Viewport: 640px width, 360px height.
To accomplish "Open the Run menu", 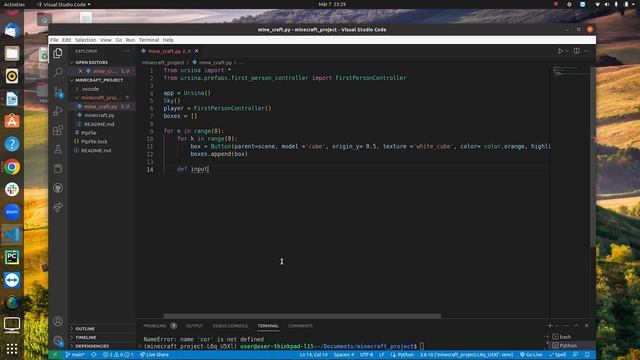I will [x=130, y=40].
